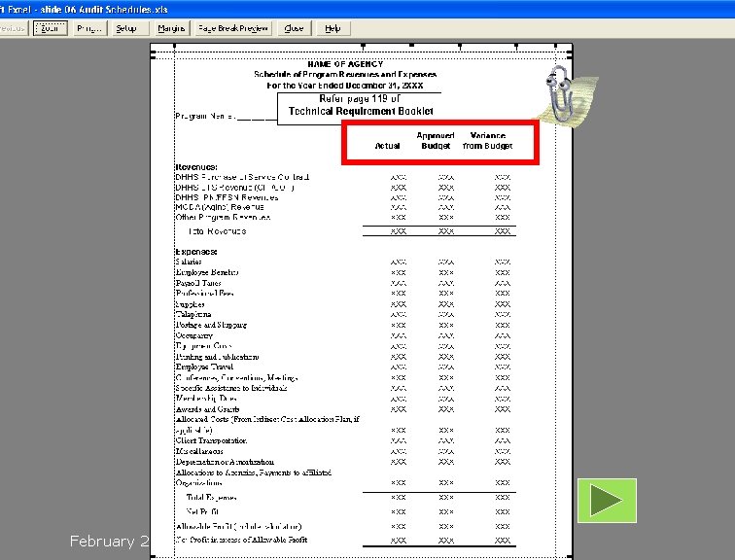Click the 'Total Revenues' row label
The height and width of the screenshot is (560, 735).
[217, 231]
